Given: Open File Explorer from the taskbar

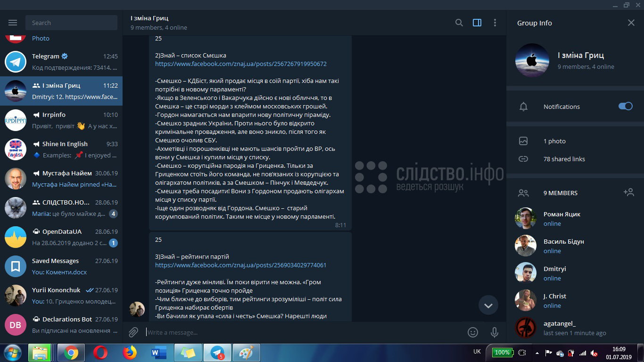Looking at the screenshot, I should (x=40, y=353).
